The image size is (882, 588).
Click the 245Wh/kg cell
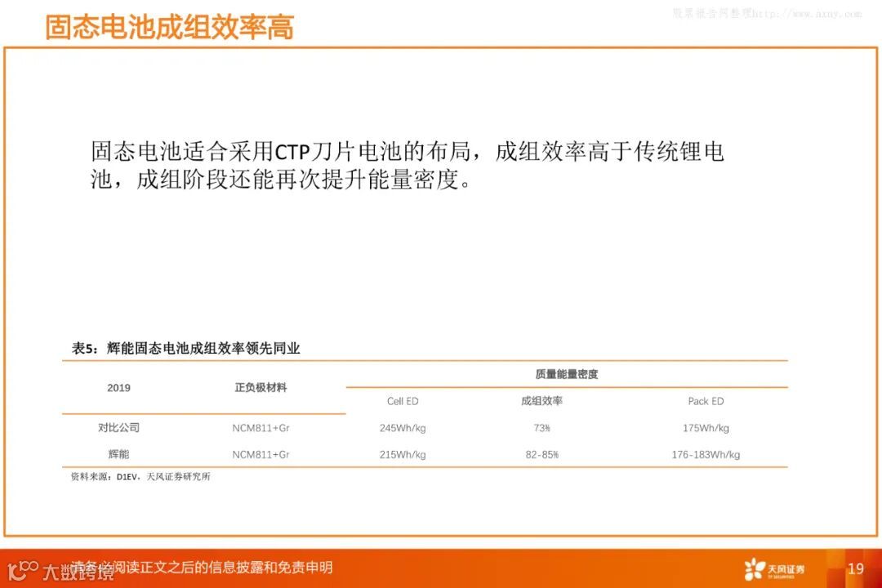403,428
